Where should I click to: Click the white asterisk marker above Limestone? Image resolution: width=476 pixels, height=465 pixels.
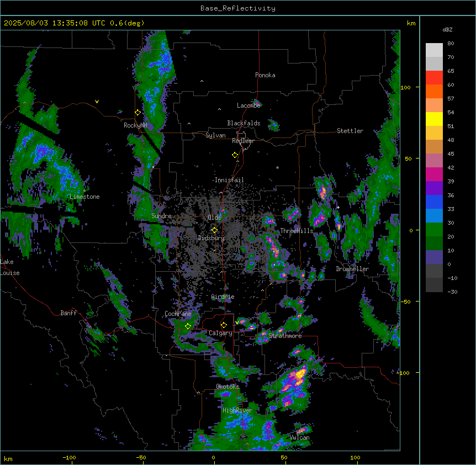[x=84, y=191]
